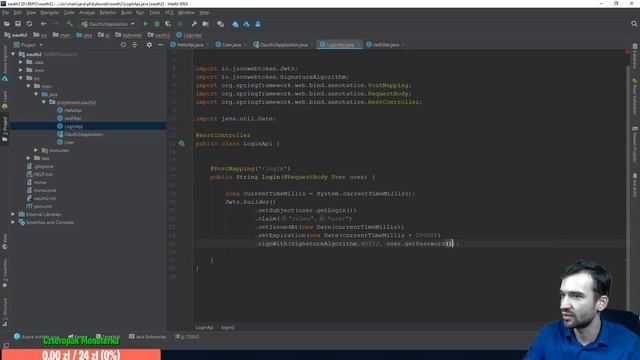The width and height of the screenshot is (640, 360).
Task: Click the tool windows toggle in the bottom-left corner
Action: click(6, 345)
